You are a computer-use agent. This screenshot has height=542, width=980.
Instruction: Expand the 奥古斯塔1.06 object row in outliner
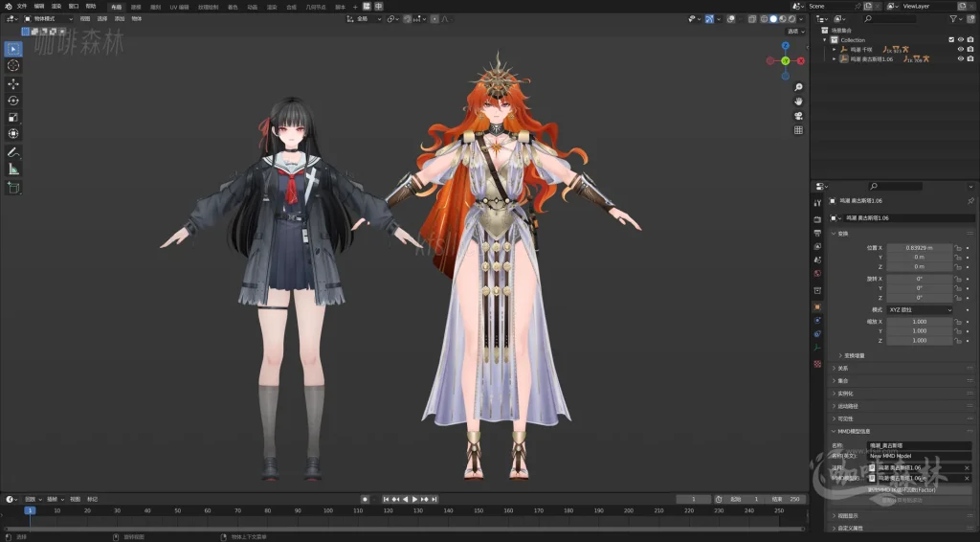pos(834,58)
